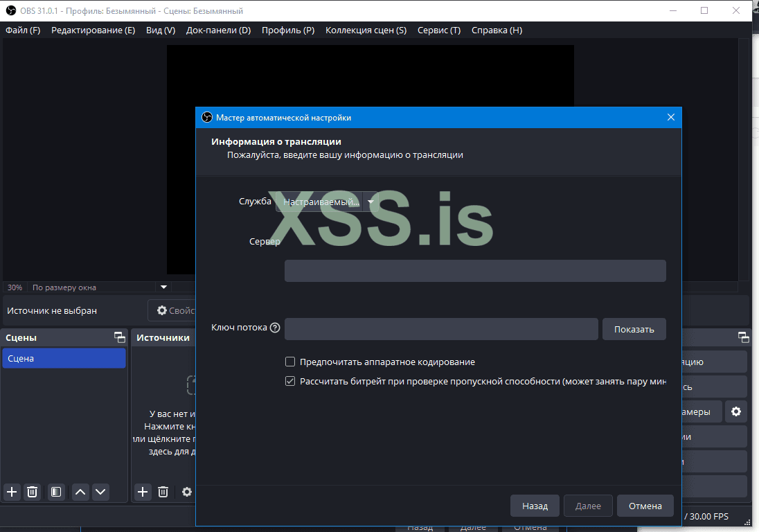Remove source trash icon in Sources panel

tap(163, 492)
